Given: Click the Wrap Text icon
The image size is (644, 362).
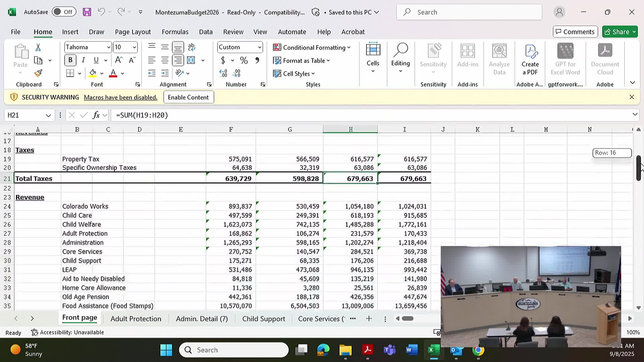Looking at the screenshot, I should 192,47.
